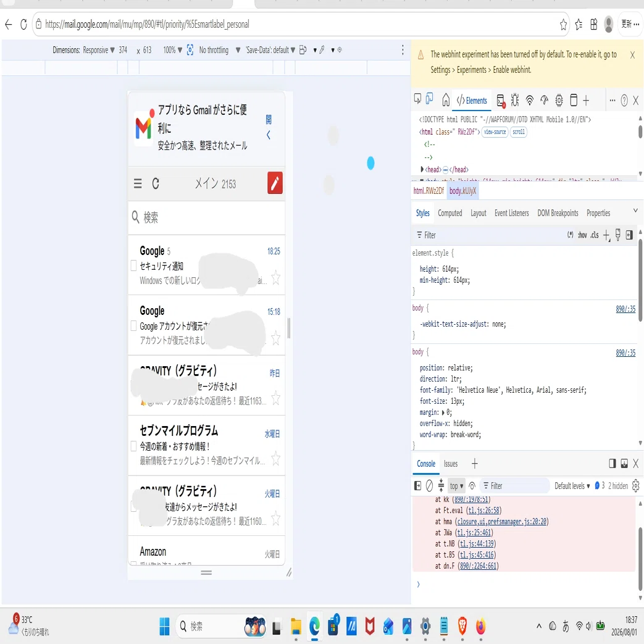644x644 pixels.
Task: Open the Network wifi icon in DevTools
Action: [529, 100]
